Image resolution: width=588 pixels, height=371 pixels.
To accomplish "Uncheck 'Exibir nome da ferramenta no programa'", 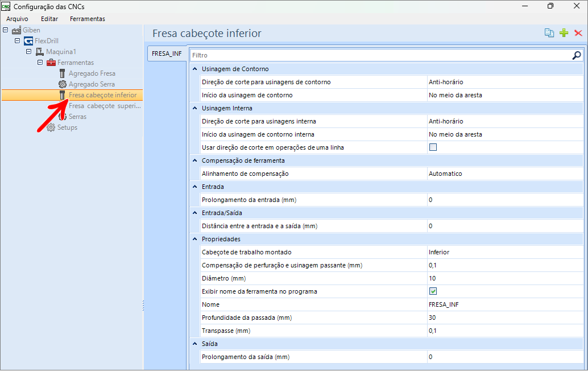I will pyautogui.click(x=433, y=291).
